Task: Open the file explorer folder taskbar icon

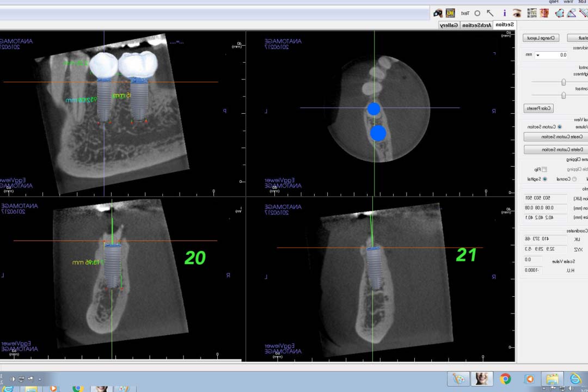Action: 552,379
